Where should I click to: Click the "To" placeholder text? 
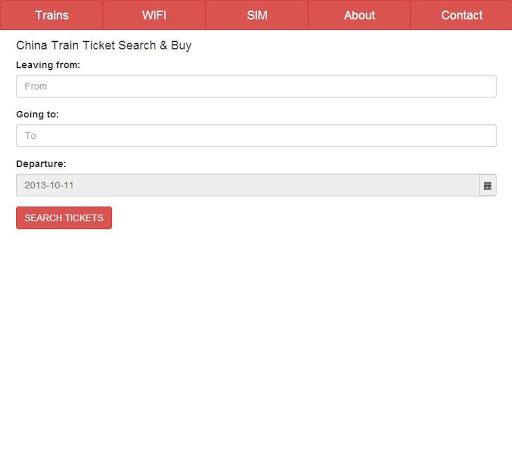tap(30, 136)
